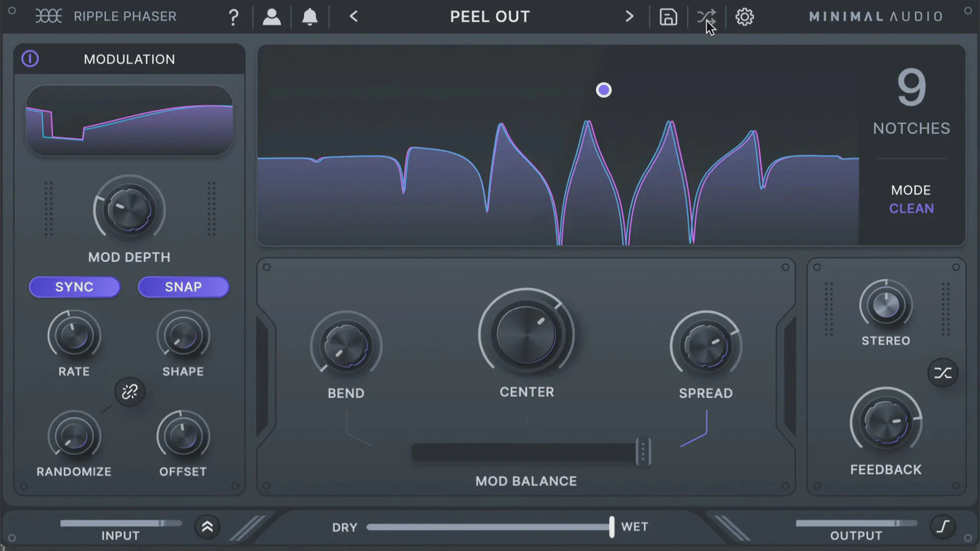Image resolution: width=980 pixels, height=551 pixels.
Task: Click the crossover icon beside Feedback
Action: 943,373
